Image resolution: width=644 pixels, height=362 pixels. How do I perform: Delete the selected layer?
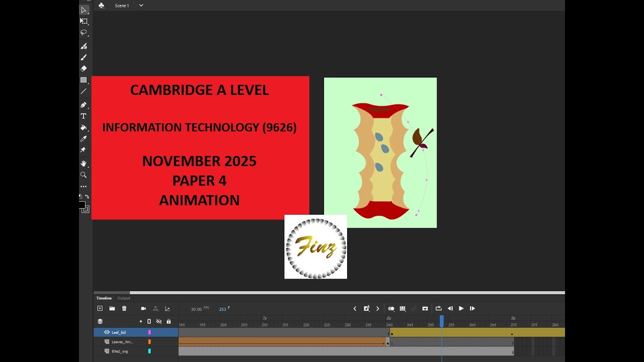coord(124,309)
